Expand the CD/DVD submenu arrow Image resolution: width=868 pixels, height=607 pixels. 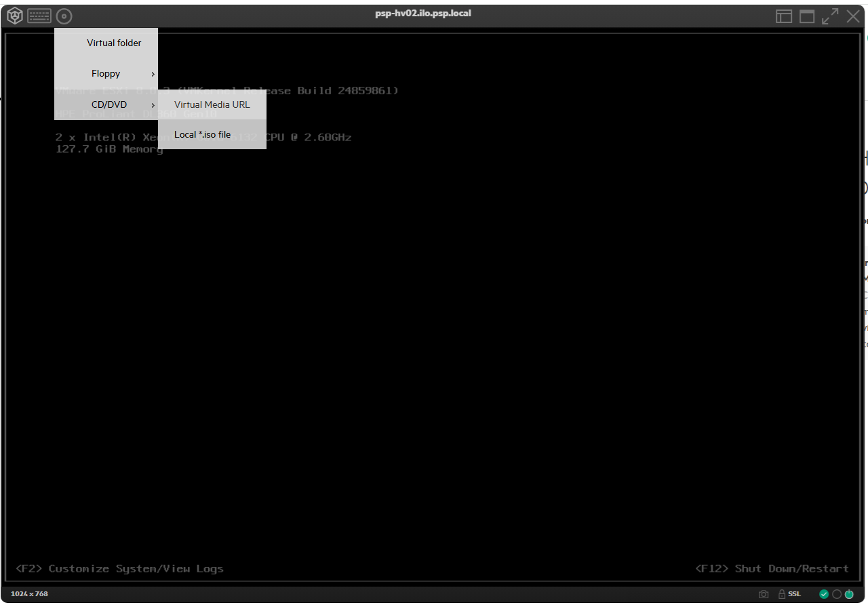[x=153, y=105]
